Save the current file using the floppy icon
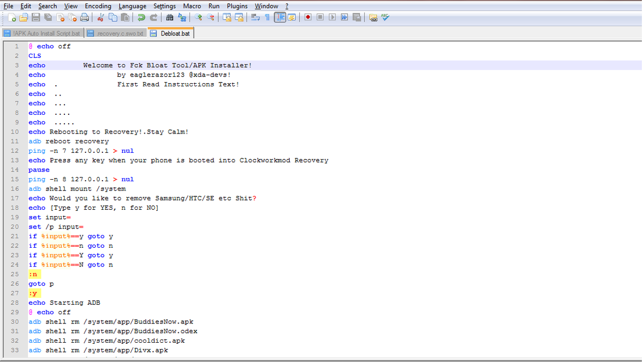The width and height of the screenshot is (644, 362). point(36,17)
